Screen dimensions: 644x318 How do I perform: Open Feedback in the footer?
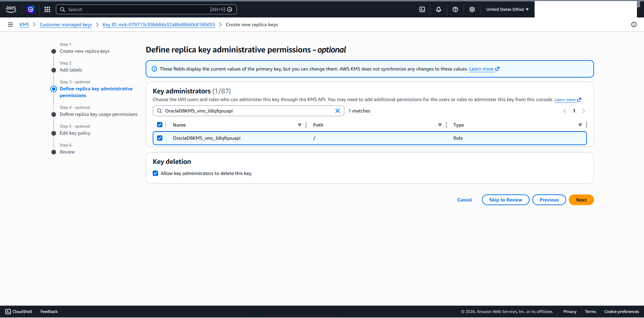click(49, 312)
